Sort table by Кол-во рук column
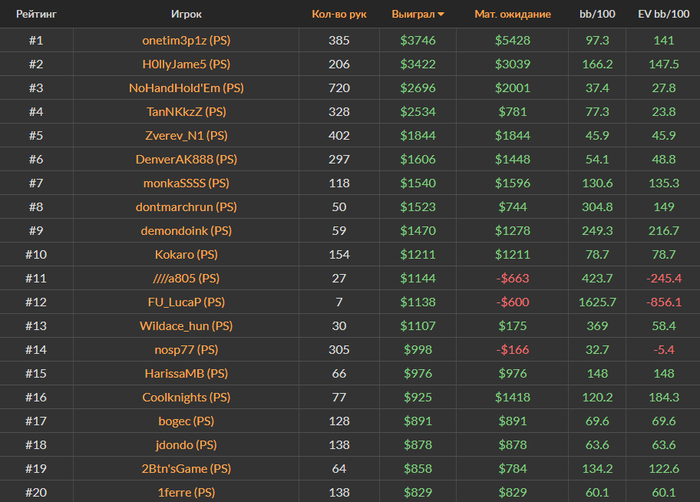Screen dimensions: 700x502 (x=338, y=16)
